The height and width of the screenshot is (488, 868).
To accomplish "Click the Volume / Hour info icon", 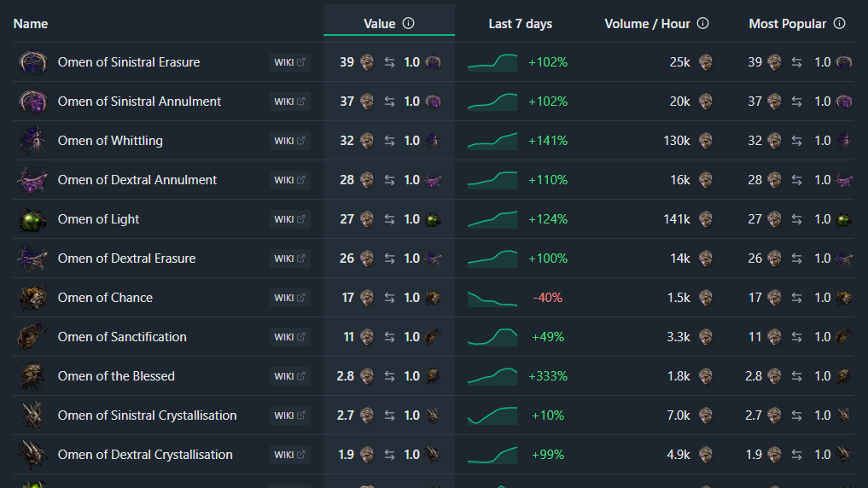I will pos(703,23).
